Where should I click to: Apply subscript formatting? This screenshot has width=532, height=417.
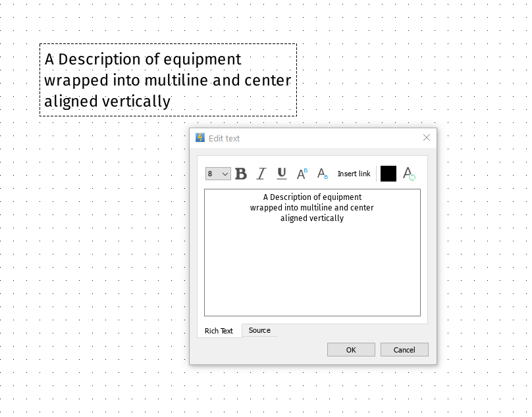(x=323, y=174)
